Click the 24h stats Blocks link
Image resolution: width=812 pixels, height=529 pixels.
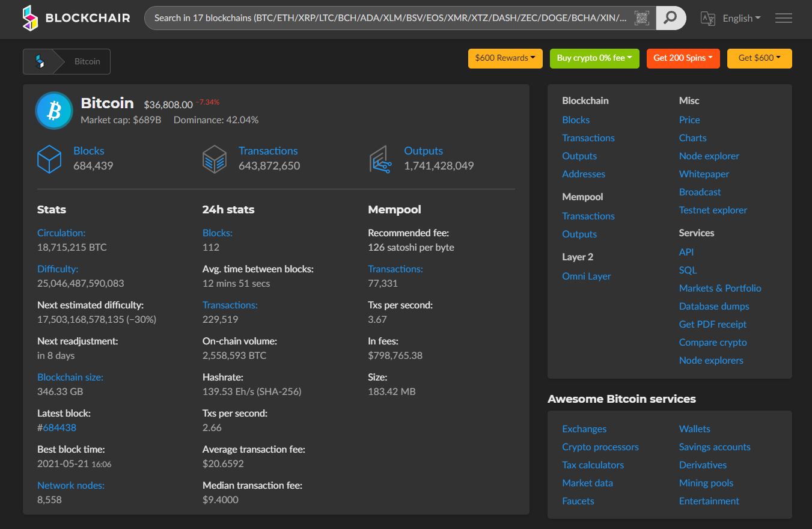[218, 233]
